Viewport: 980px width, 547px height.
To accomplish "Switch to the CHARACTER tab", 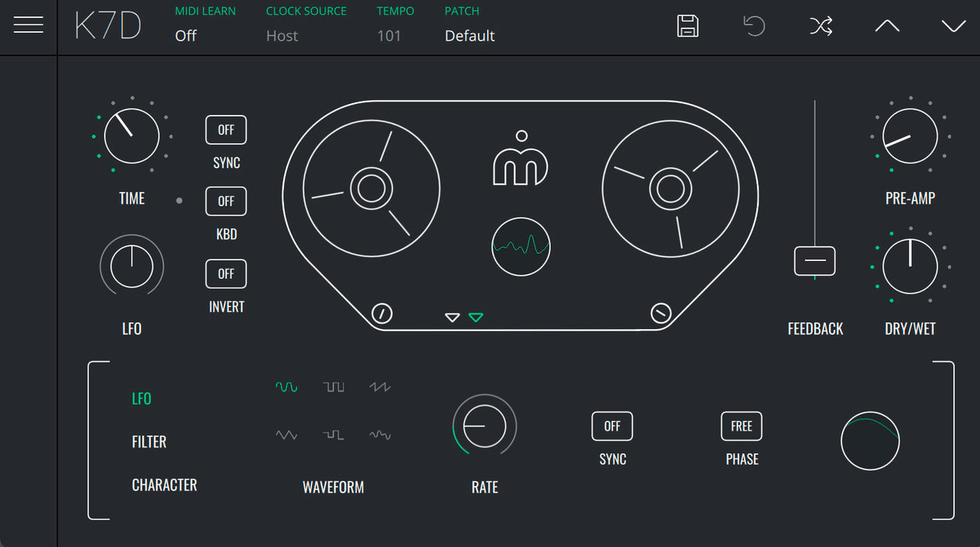I will coord(164,485).
